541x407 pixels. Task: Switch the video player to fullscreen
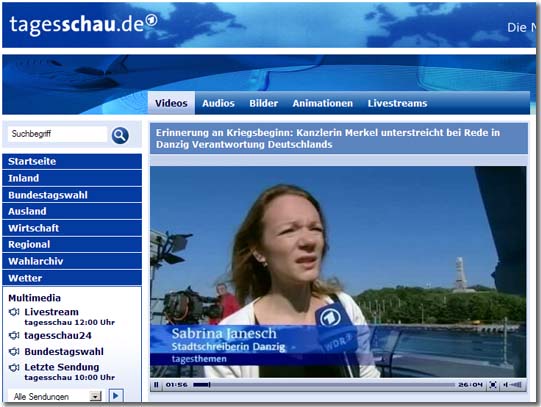[493, 384]
